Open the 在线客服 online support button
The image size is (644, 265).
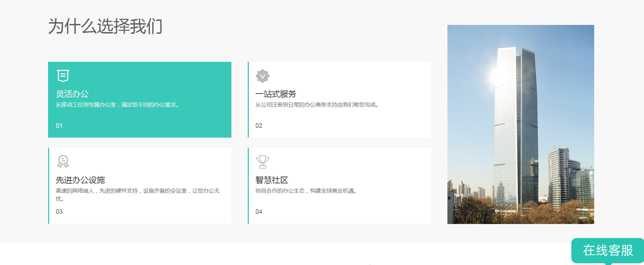[608, 251]
